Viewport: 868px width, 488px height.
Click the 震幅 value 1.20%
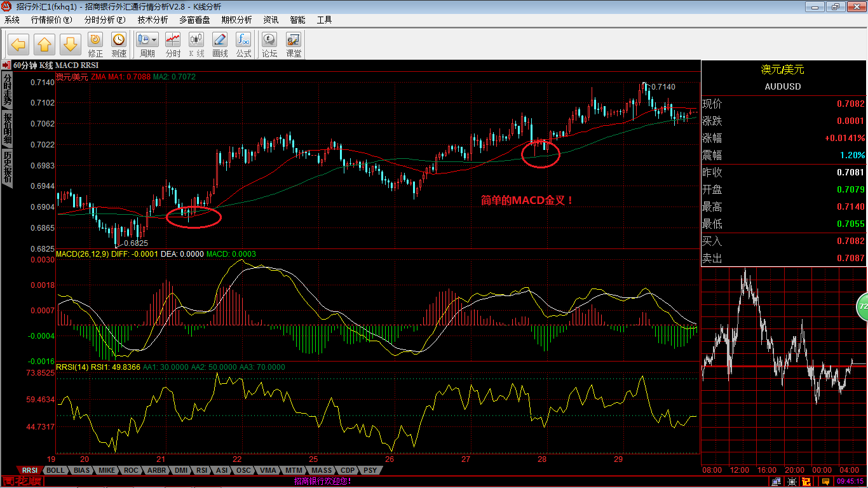pyautogui.click(x=852, y=155)
